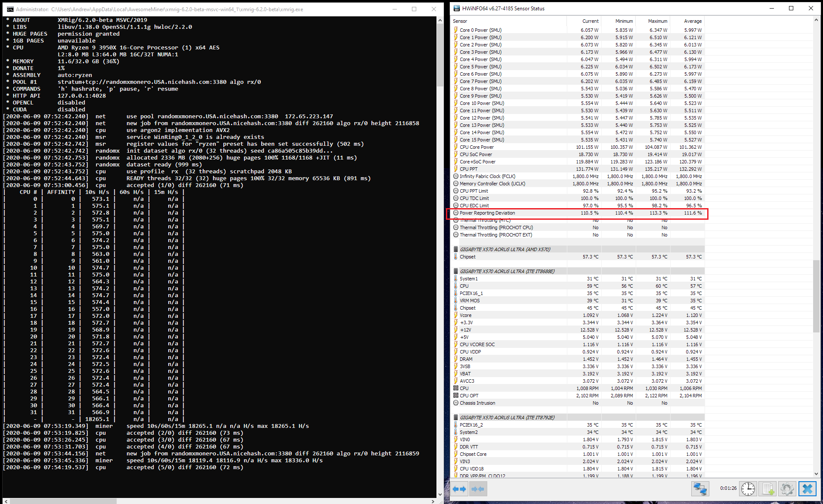The height and width of the screenshot is (504, 823).
Task: Click the Average column header
Action: click(693, 21)
